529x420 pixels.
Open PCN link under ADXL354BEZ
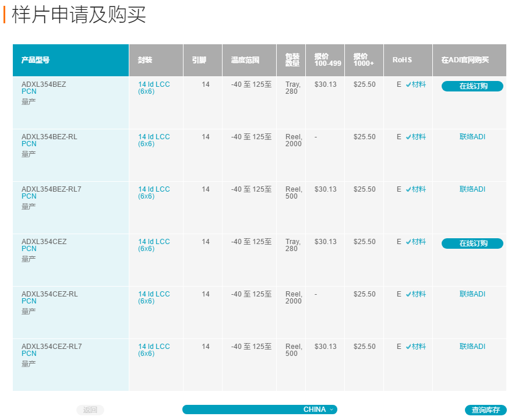(x=29, y=91)
